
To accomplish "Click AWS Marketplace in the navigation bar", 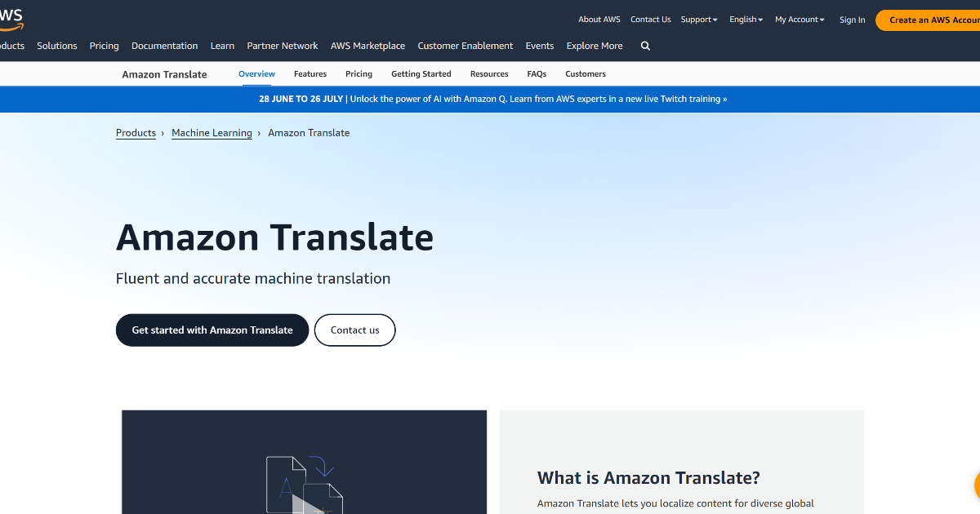I will click(367, 46).
